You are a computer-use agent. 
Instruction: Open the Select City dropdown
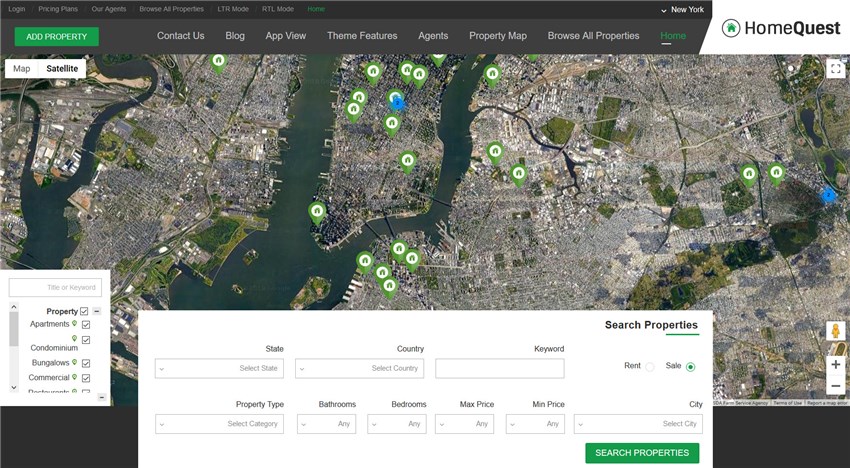tap(638, 424)
